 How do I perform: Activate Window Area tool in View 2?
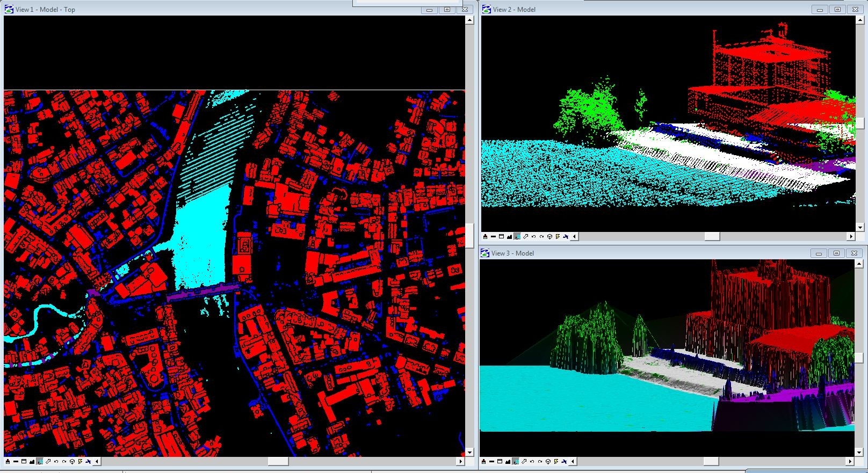pyautogui.click(x=501, y=236)
